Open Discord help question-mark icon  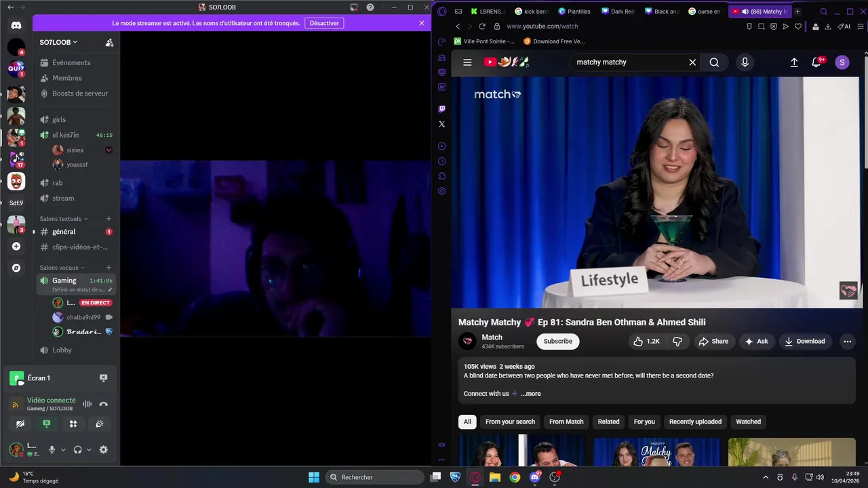coord(370,7)
